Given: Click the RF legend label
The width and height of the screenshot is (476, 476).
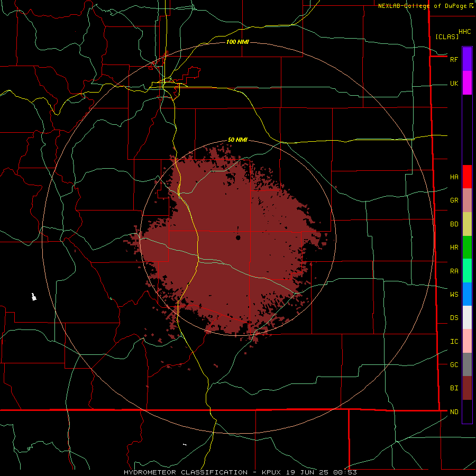Looking at the screenshot, I should click(454, 59).
